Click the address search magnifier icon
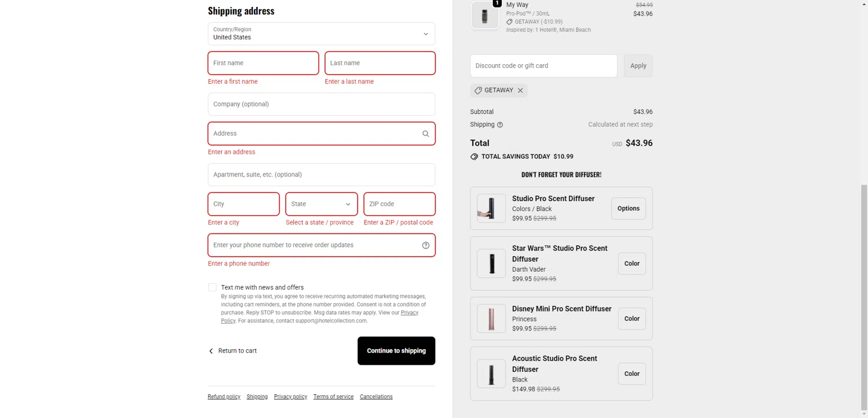The height and width of the screenshot is (418, 868). pyautogui.click(x=425, y=134)
